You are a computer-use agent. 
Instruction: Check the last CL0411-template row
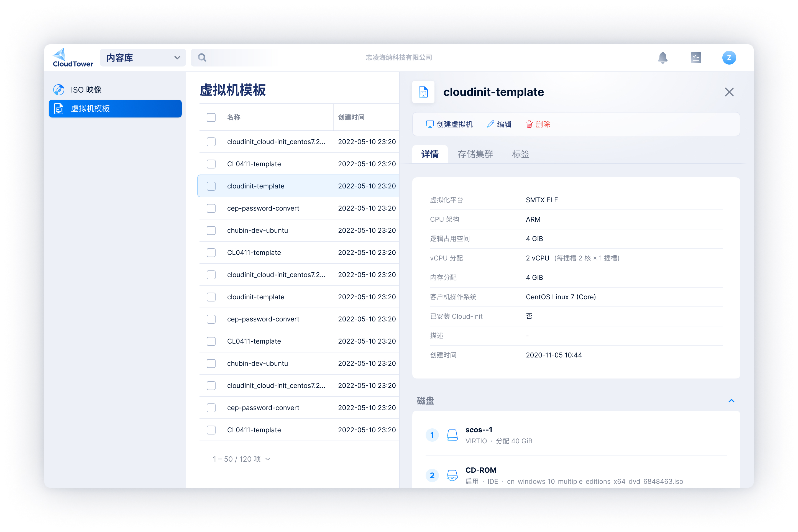click(211, 430)
